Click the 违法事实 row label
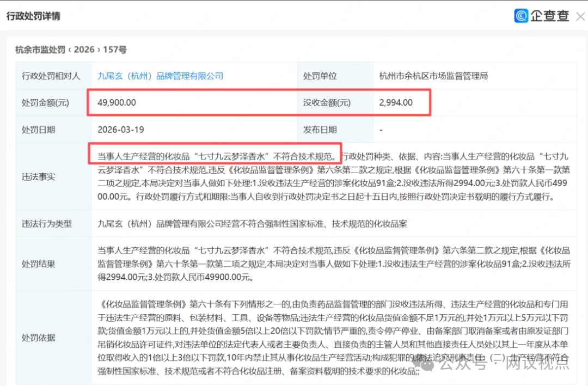Screen dimensions: 588x386 click(38, 177)
